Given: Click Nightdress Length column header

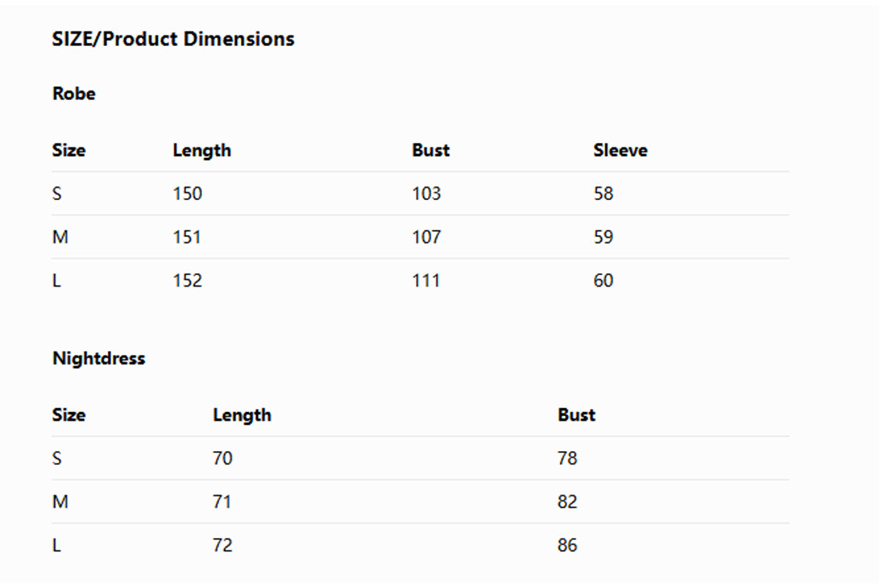Looking at the screenshot, I should (x=241, y=415).
